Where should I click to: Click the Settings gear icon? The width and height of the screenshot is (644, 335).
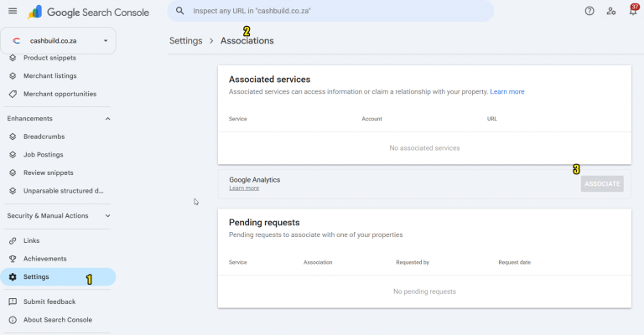[x=13, y=276]
